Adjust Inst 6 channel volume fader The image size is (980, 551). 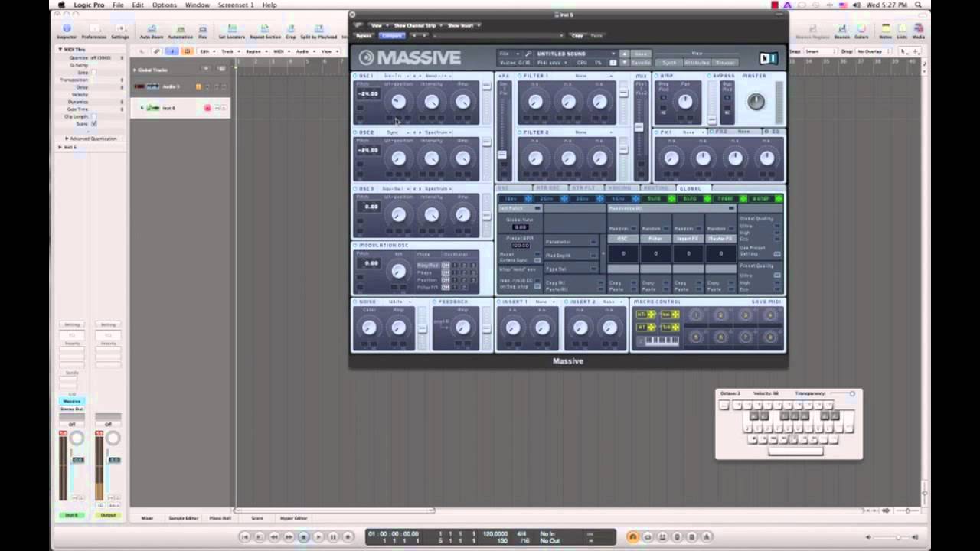(x=77, y=460)
